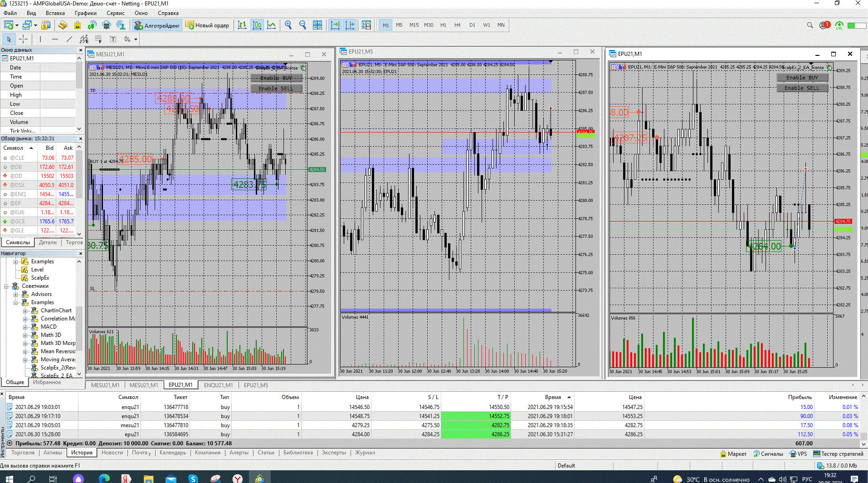Switch to the Журнал tab
Screen dimensions: 868x483
[x=365, y=453]
